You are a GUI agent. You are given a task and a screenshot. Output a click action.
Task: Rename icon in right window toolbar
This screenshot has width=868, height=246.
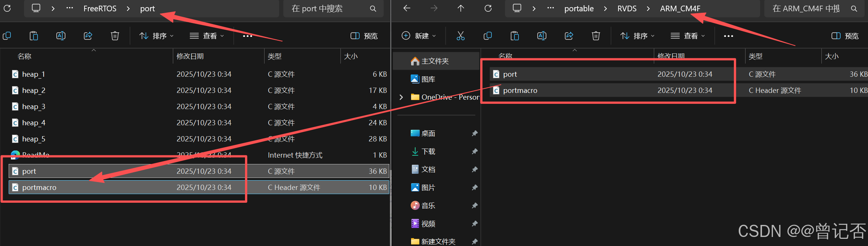click(542, 36)
